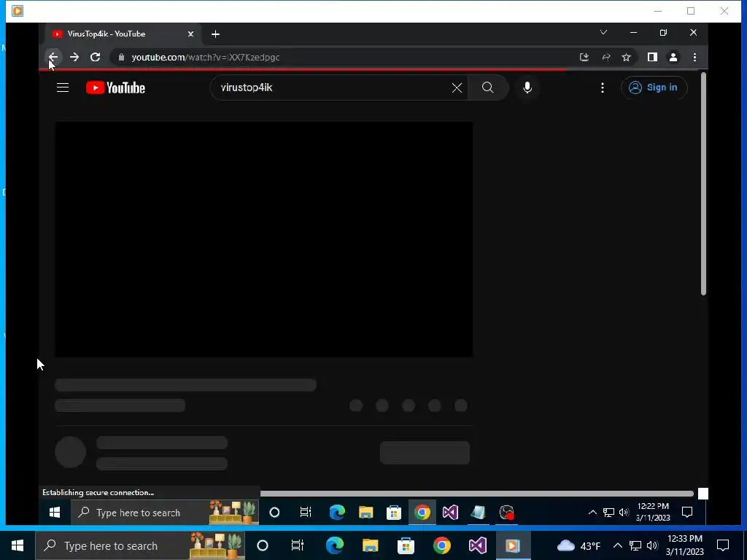This screenshot has width=747, height=560.
Task: Expand hidden tray icons in inner taskbar
Action: 592,513
